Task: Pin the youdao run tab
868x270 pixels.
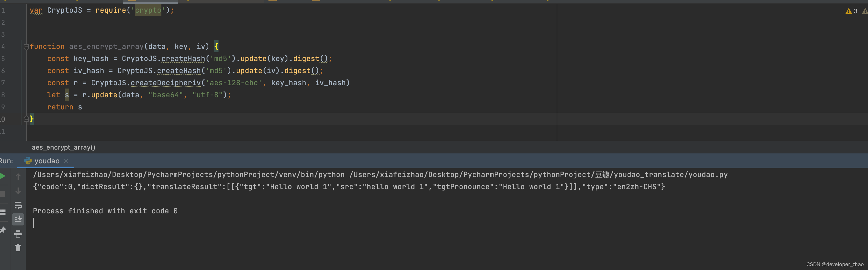Action: (x=3, y=230)
